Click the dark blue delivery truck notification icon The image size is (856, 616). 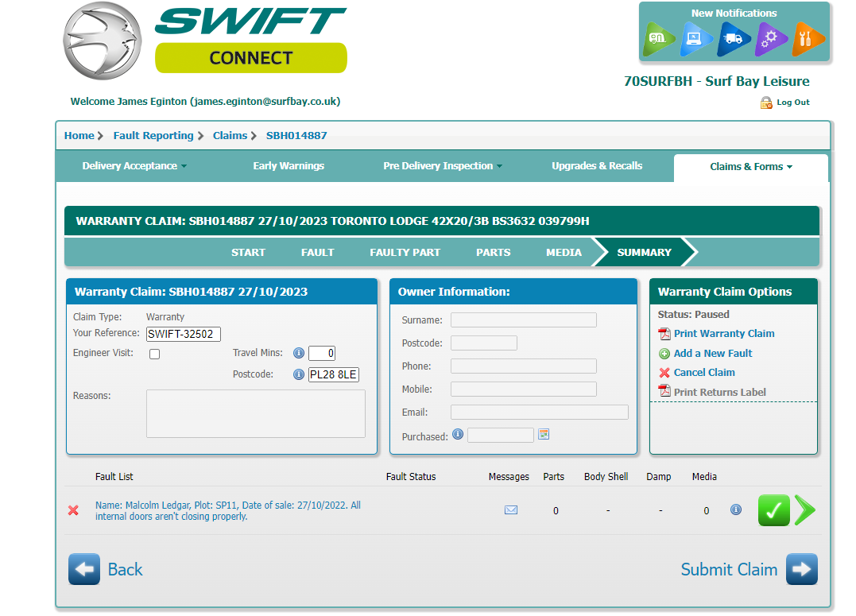(734, 39)
